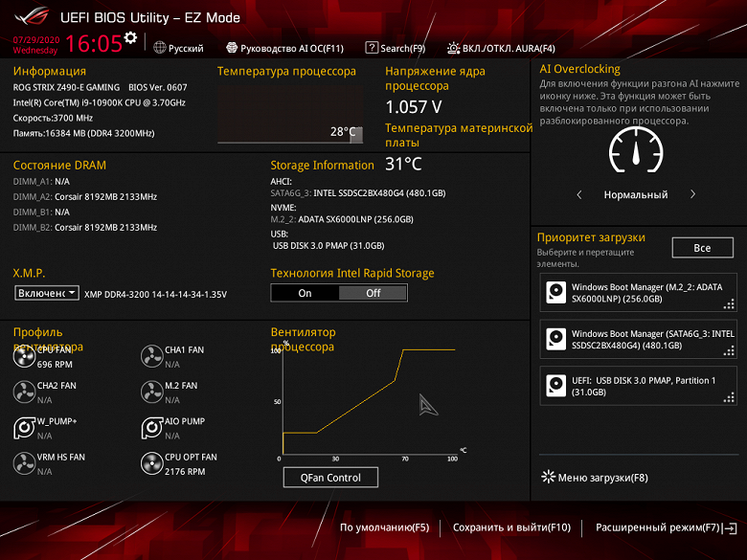
Task: Click the AI Overclocking speedometer icon
Action: point(636,150)
